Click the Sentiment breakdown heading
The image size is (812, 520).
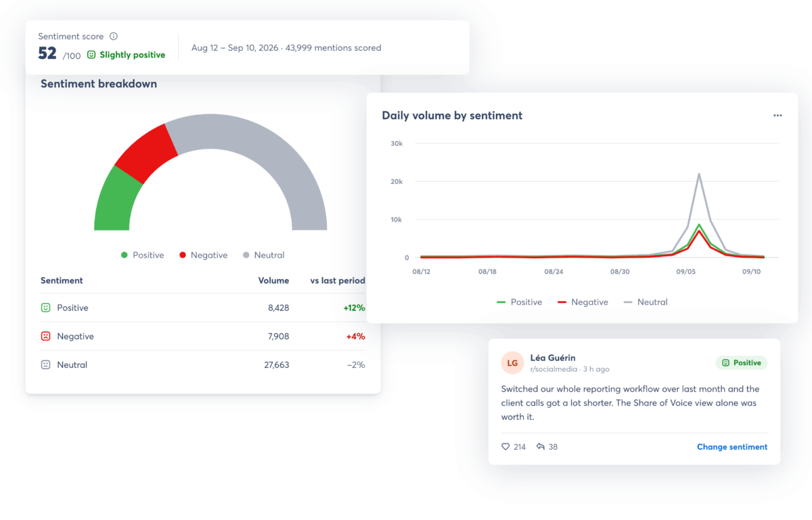coord(99,84)
